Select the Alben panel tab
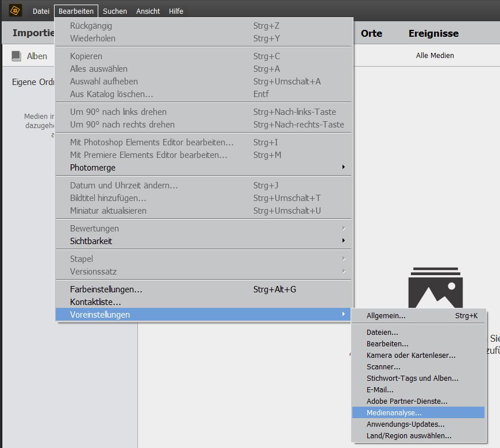Image resolution: width=500 pixels, height=448 pixels. [x=29, y=56]
